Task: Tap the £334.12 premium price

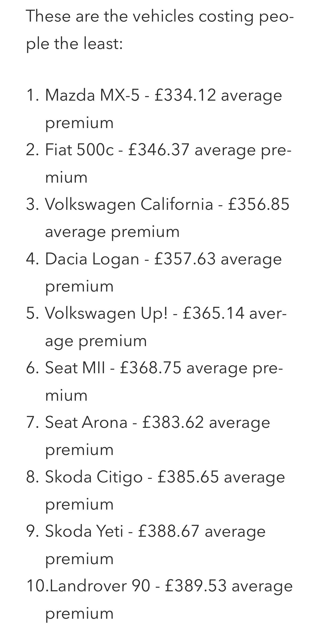Action: click(x=185, y=95)
